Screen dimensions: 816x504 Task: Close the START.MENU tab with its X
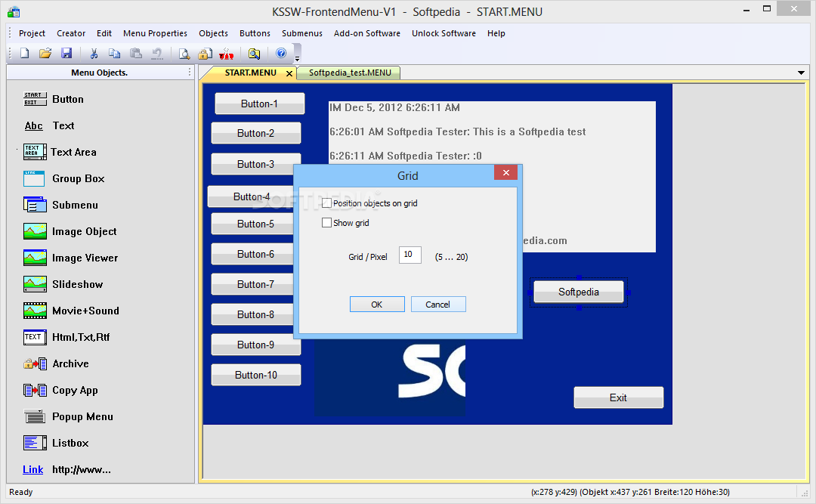point(289,73)
